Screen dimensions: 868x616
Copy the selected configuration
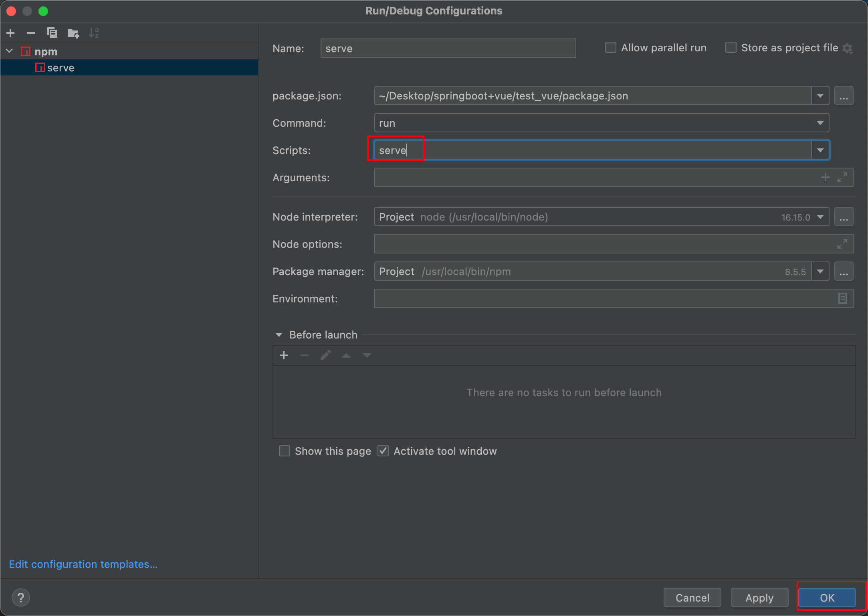[52, 33]
